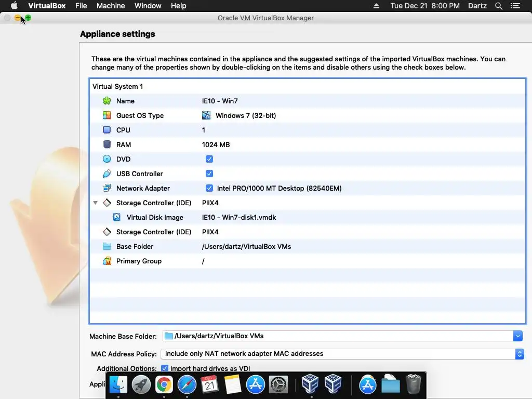Click the date and time in menu bar
Screen dimensions: 532x399
coord(425,6)
